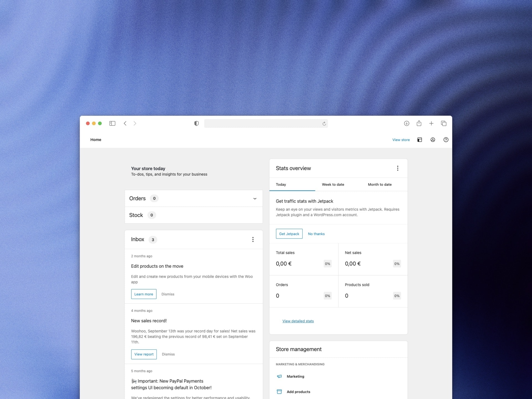The width and height of the screenshot is (532, 399).
Task: Open the View store link
Action: click(401, 140)
